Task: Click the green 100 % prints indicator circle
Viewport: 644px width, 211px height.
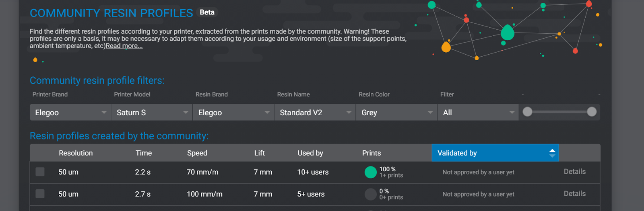Action: 370,172
